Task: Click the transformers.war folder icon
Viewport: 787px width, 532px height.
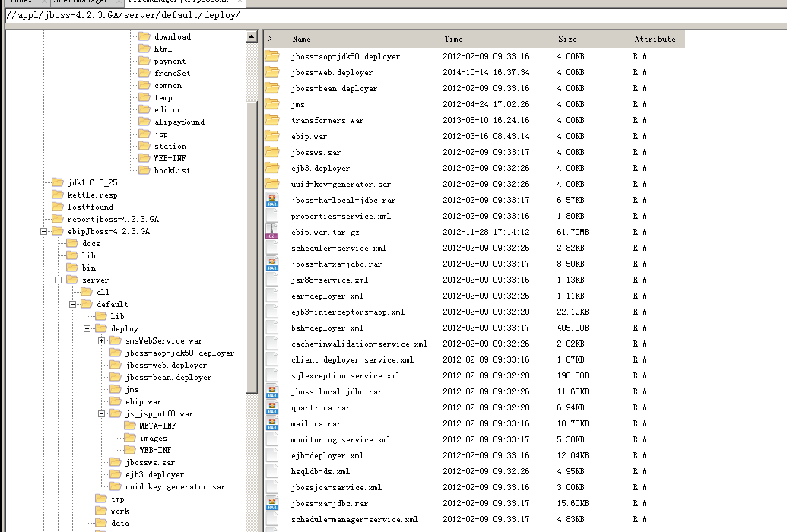Action: [x=272, y=120]
